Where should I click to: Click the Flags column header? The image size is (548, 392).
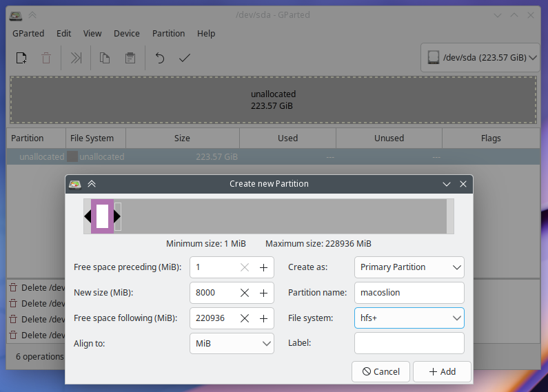(x=491, y=138)
